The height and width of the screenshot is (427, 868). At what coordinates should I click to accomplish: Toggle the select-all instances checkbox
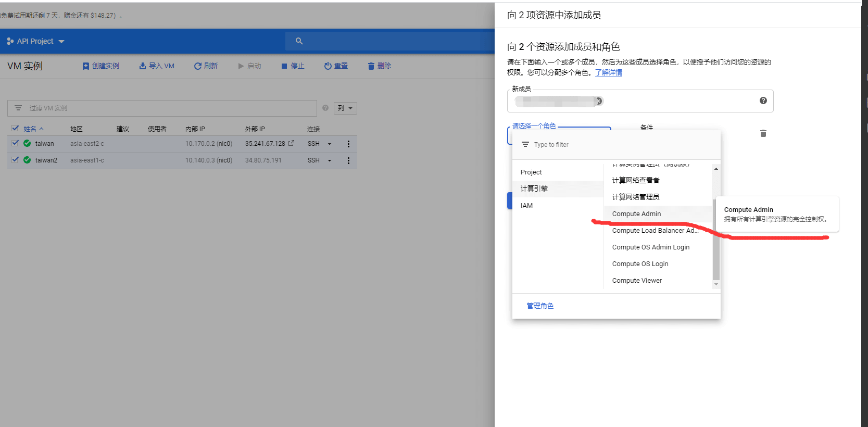tap(15, 128)
